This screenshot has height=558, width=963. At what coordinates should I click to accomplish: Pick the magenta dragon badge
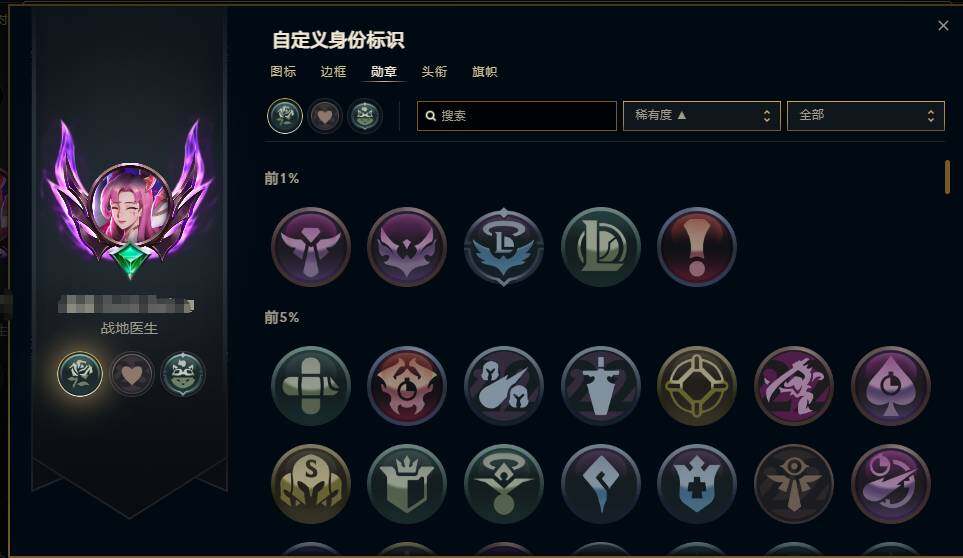[793, 386]
